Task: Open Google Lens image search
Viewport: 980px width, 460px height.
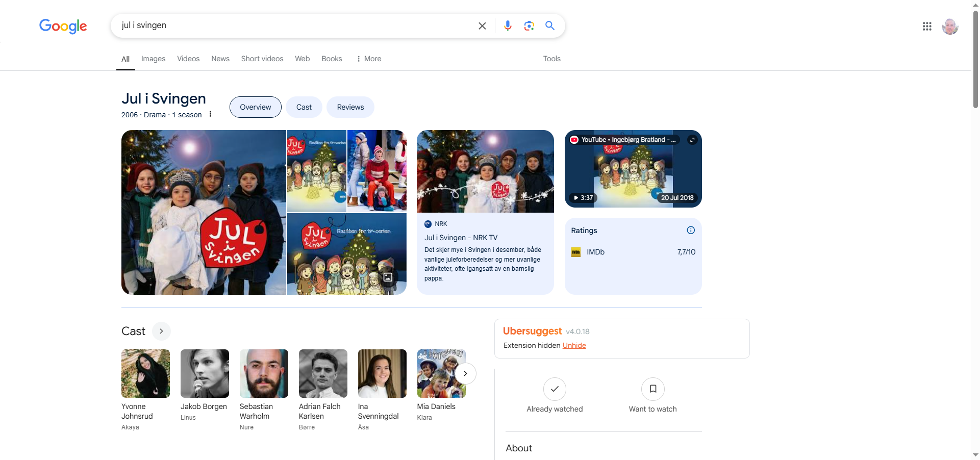Action: [x=529, y=26]
